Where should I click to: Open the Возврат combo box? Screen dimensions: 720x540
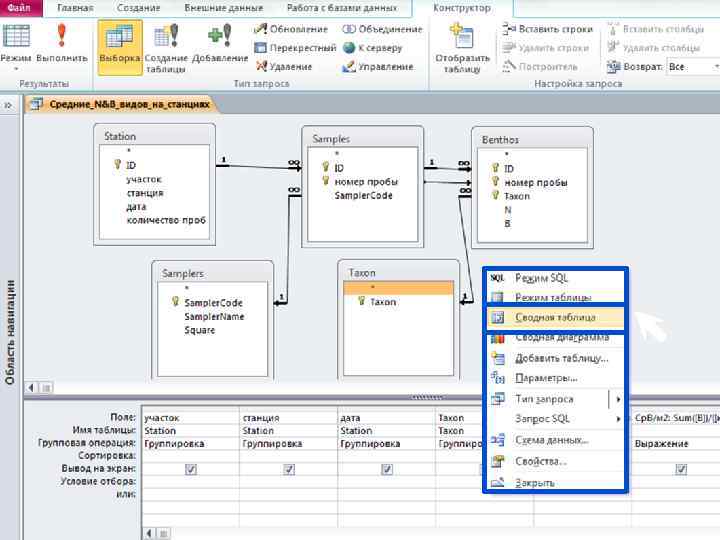(693, 67)
